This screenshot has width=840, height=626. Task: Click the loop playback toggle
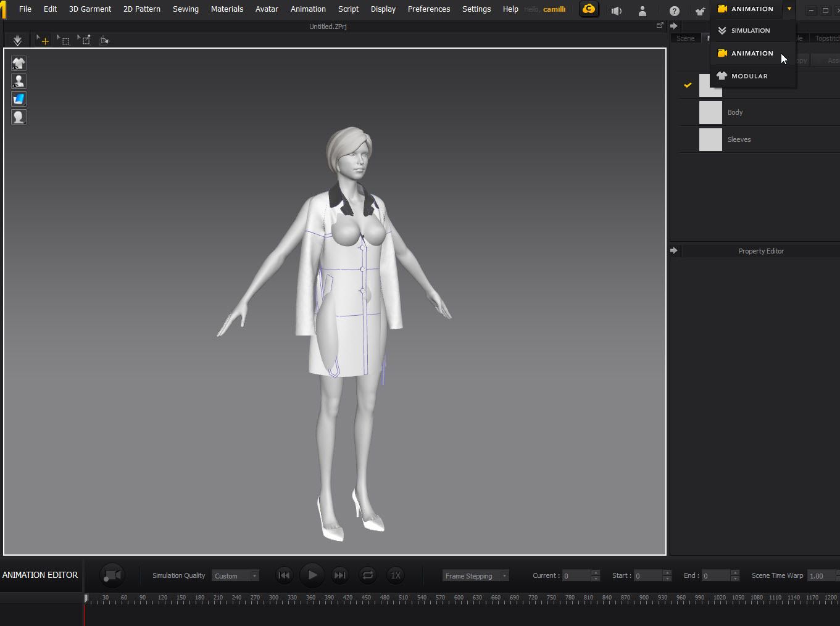[367, 575]
